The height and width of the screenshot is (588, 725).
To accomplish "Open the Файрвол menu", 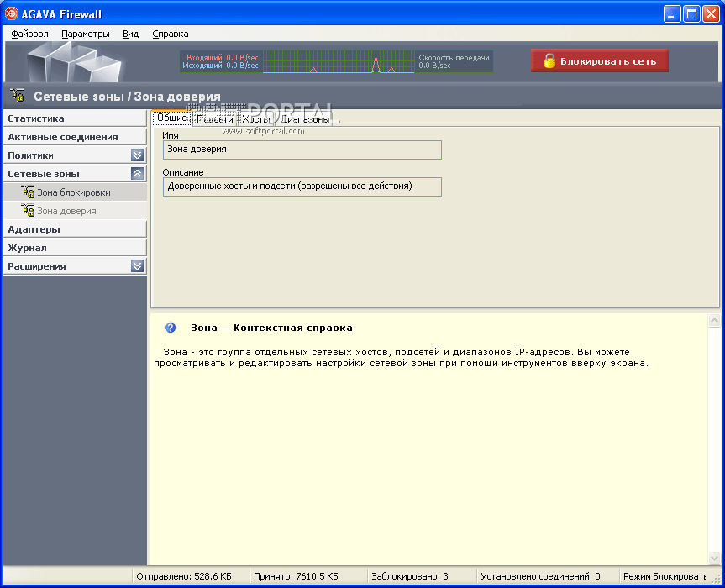I will (x=29, y=34).
